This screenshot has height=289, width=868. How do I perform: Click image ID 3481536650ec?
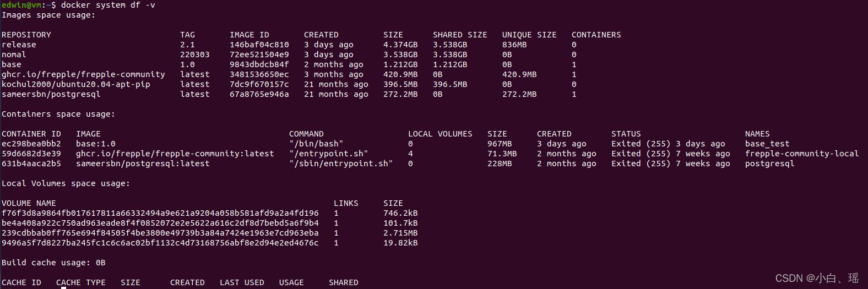point(259,74)
